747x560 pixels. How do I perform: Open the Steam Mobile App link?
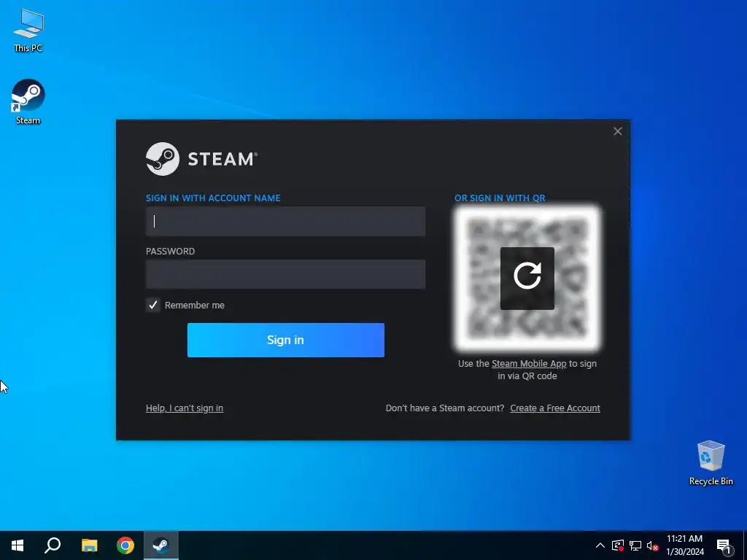[x=529, y=364]
